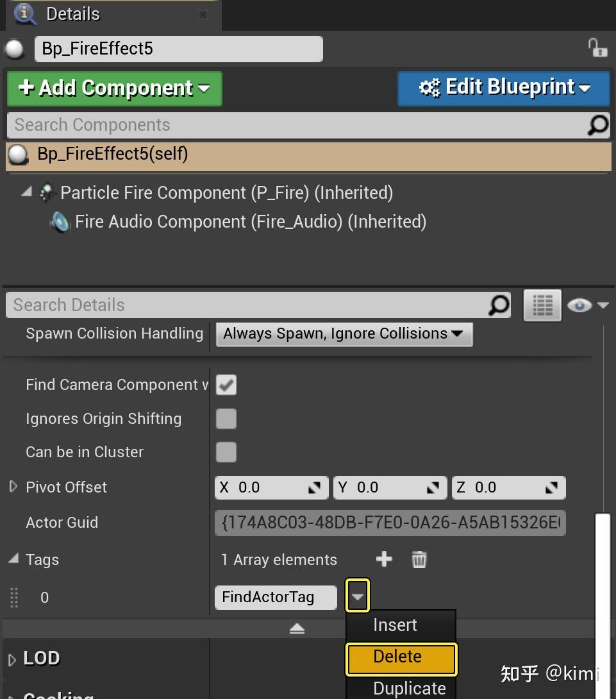Empty the Tags array with trash icon
616x699 pixels.
(x=419, y=559)
